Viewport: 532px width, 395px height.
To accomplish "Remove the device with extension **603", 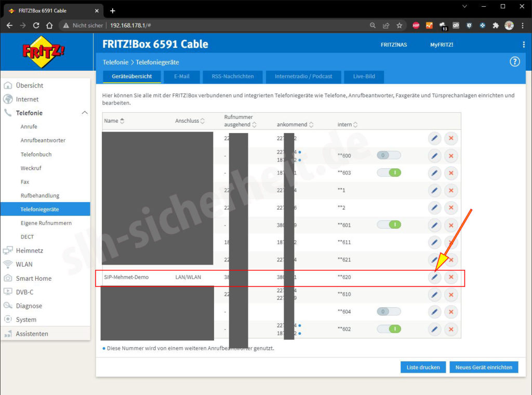I will (x=451, y=173).
